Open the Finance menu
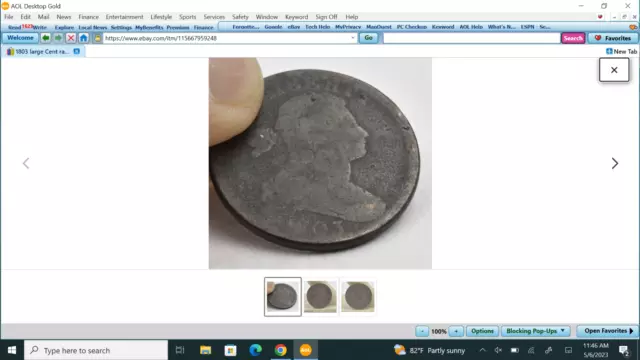The image size is (640, 360). pyautogui.click(x=89, y=17)
